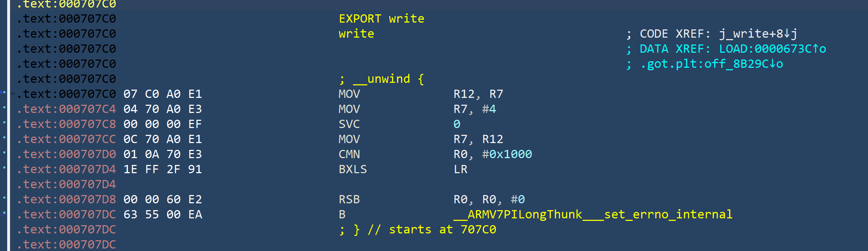Select the LR operand of BXLS
Image resolution: width=868 pixels, height=251 pixels.
[x=460, y=169]
